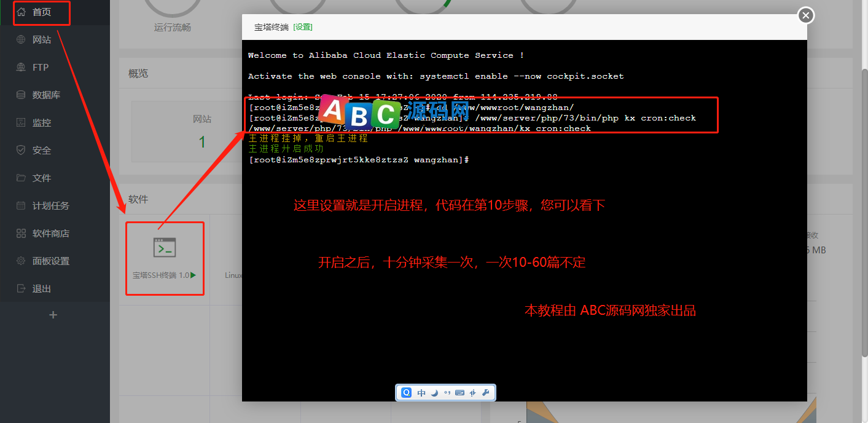
Task: Click the 安全 shield icon
Action: pyautogui.click(x=22, y=151)
